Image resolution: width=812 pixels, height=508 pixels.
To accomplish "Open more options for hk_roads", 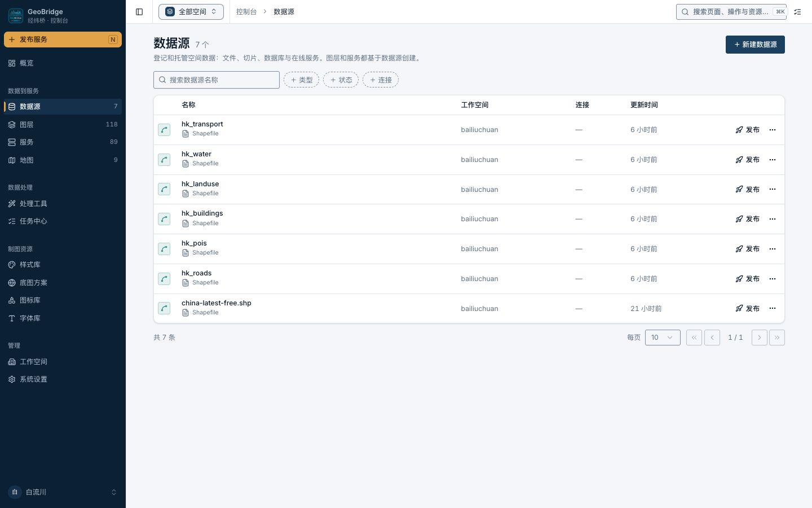I will click(x=773, y=279).
